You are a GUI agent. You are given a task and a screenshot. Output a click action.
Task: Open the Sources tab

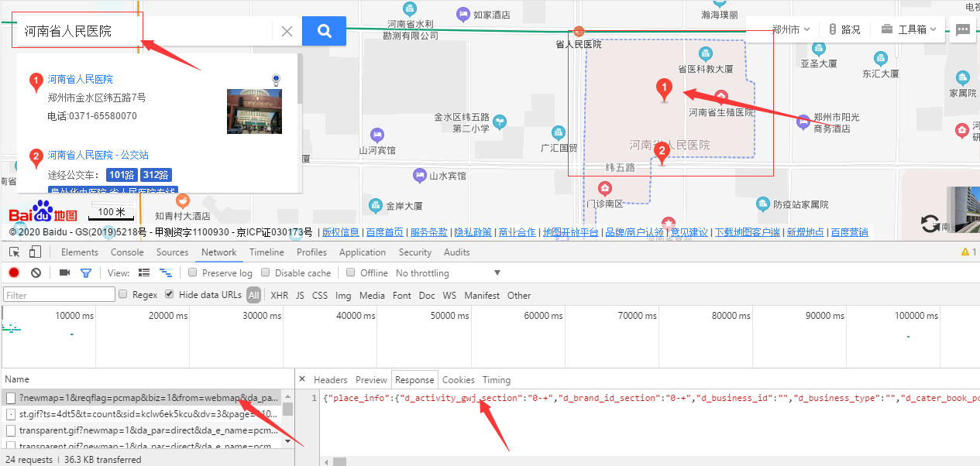tap(172, 252)
